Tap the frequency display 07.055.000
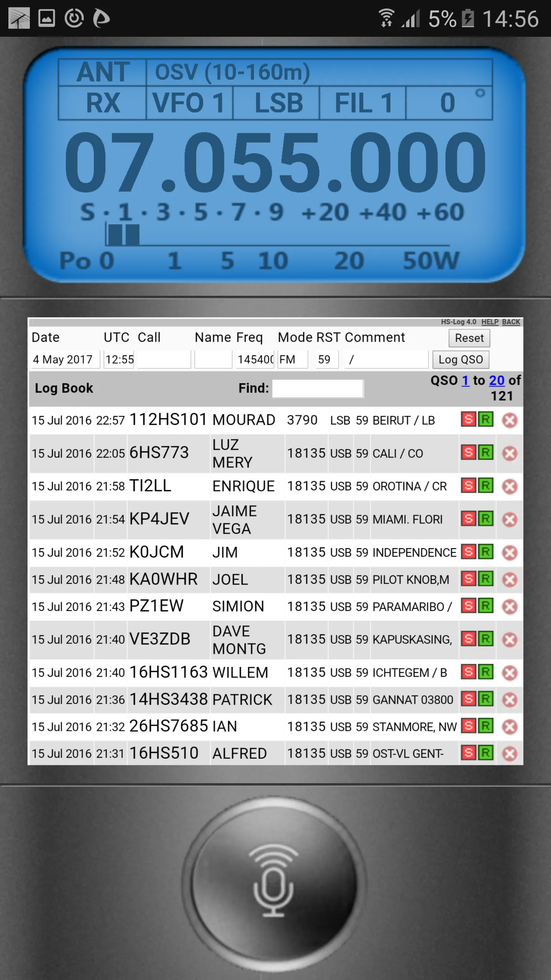The height and width of the screenshot is (980, 551). (275, 162)
